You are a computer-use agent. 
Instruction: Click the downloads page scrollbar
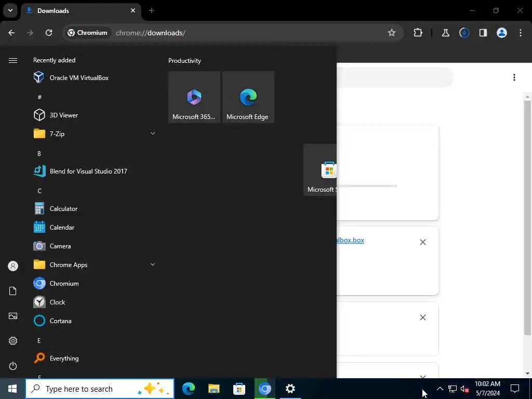click(x=527, y=217)
